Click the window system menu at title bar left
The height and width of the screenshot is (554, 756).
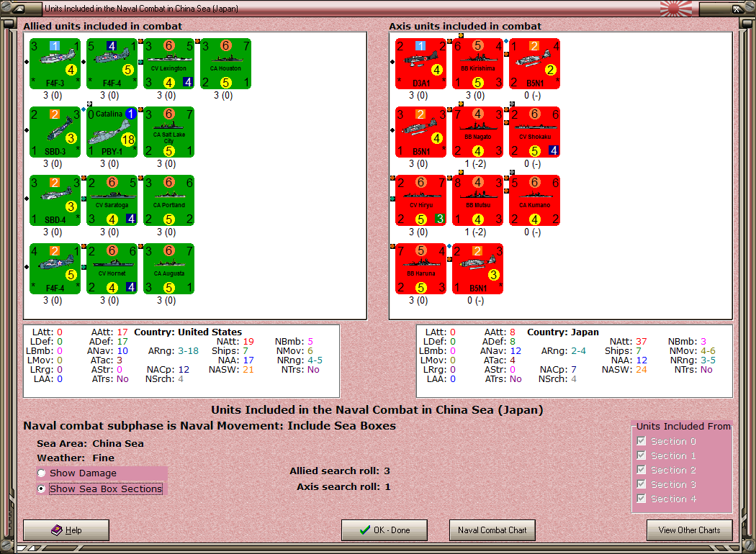(18, 8)
